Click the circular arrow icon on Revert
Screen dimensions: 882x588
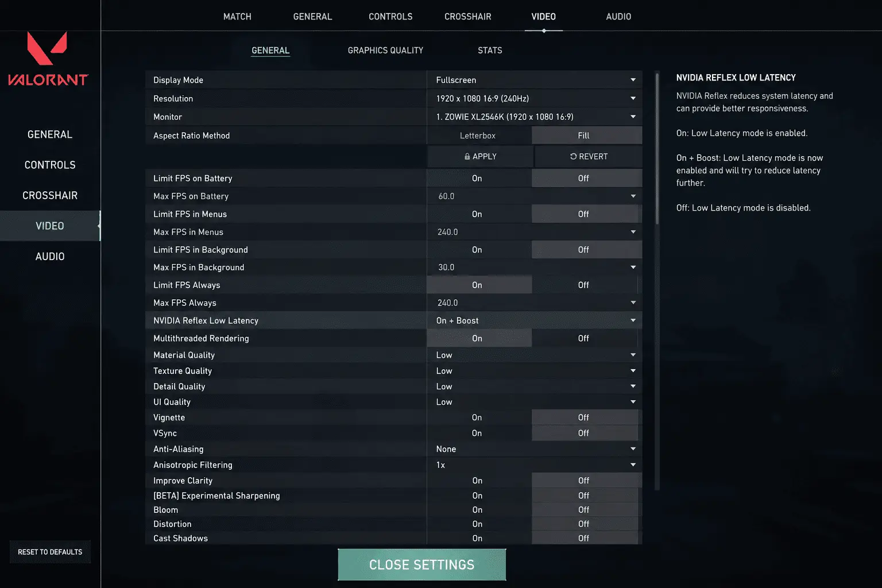pyautogui.click(x=573, y=156)
